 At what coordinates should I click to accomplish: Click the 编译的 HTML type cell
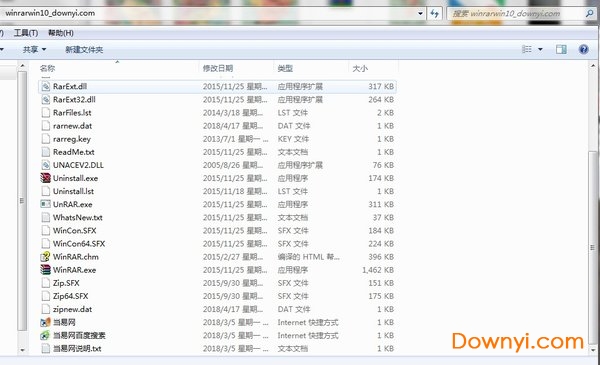point(308,256)
